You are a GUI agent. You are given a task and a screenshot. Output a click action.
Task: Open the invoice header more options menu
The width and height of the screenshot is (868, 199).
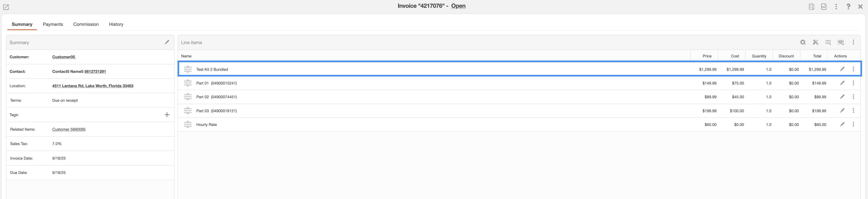point(836,7)
